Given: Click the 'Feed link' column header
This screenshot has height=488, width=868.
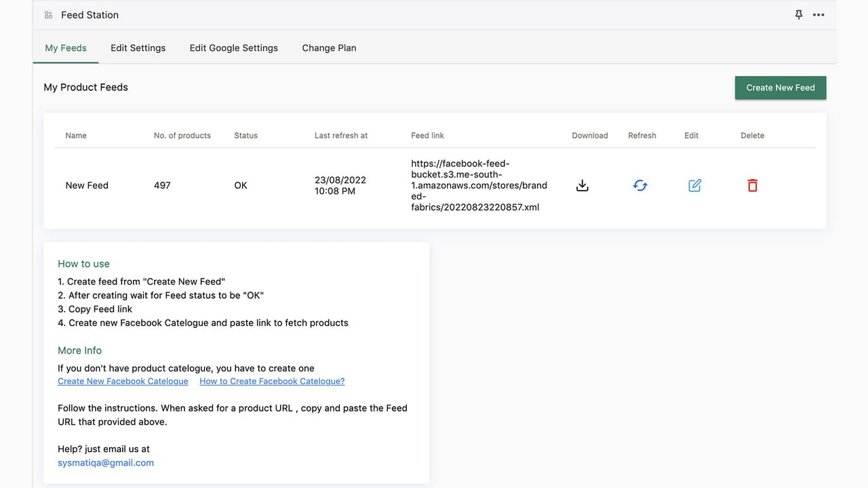Looking at the screenshot, I should pyautogui.click(x=428, y=136).
